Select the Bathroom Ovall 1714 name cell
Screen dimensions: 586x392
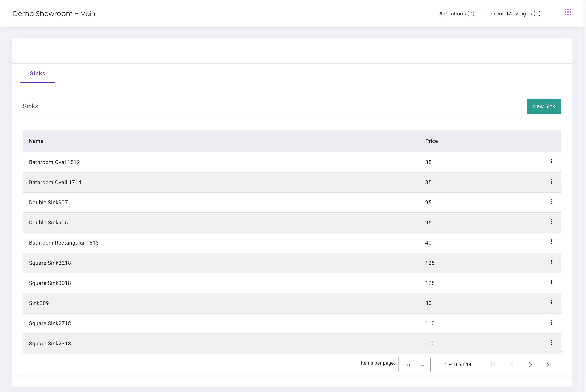(55, 183)
